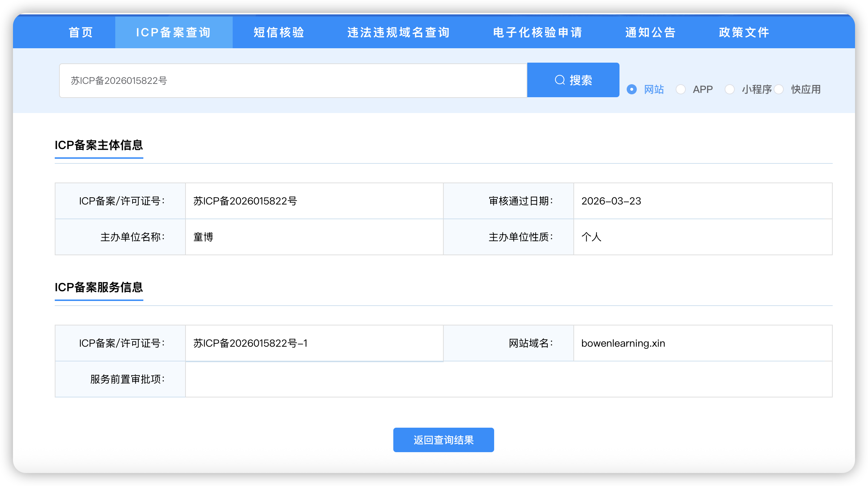Screen dimensions: 868x486
Task: Click 返回查询结果 button
Action: coord(443,440)
